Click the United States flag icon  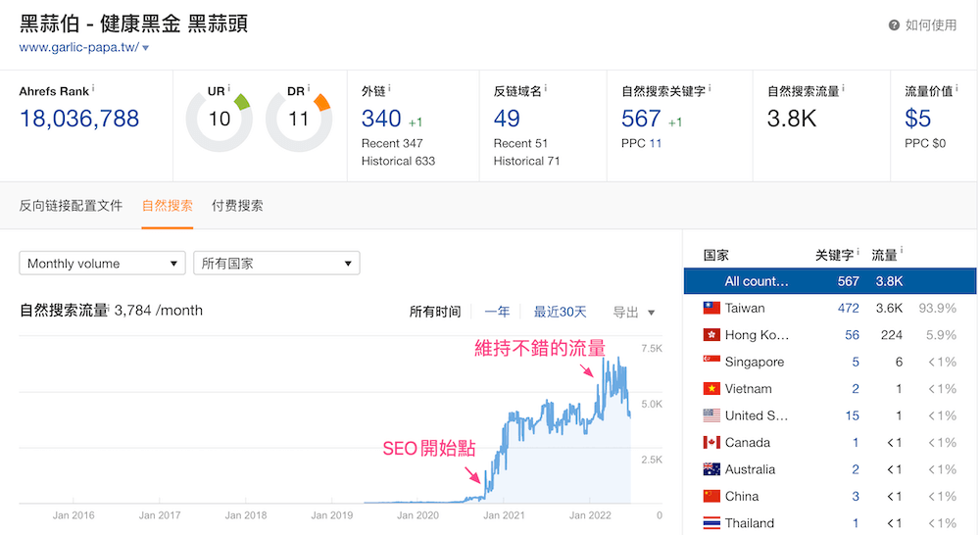(711, 415)
